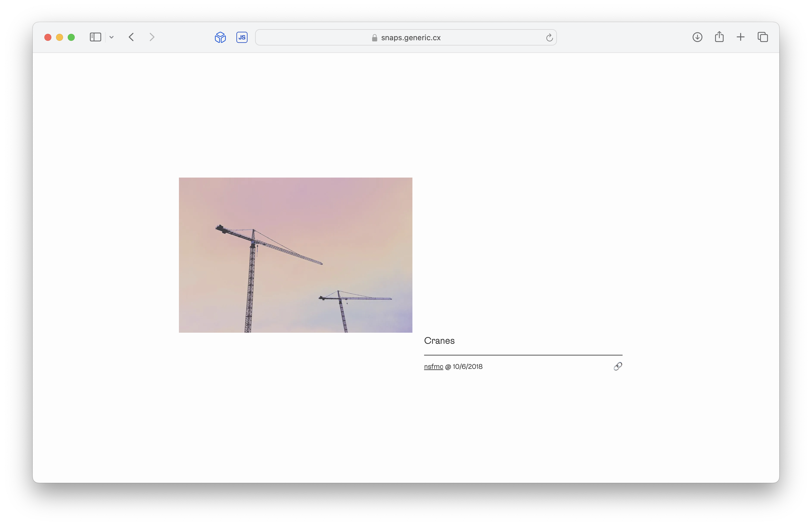Image resolution: width=812 pixels, height=526 pixels.
Task: Reload the current page
Action: pos(549,38)
